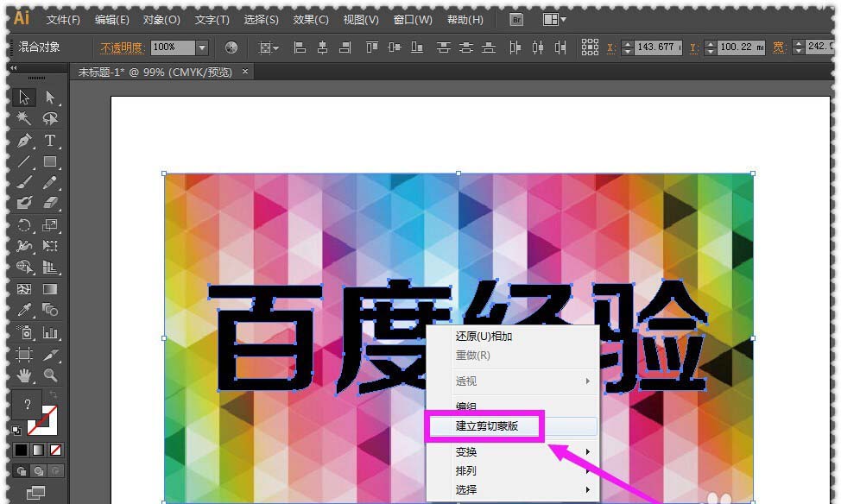Image resolution: width=841 pixels, height=504 pixels.
Task: Select the Scale tool
Action: click(50, 225)
